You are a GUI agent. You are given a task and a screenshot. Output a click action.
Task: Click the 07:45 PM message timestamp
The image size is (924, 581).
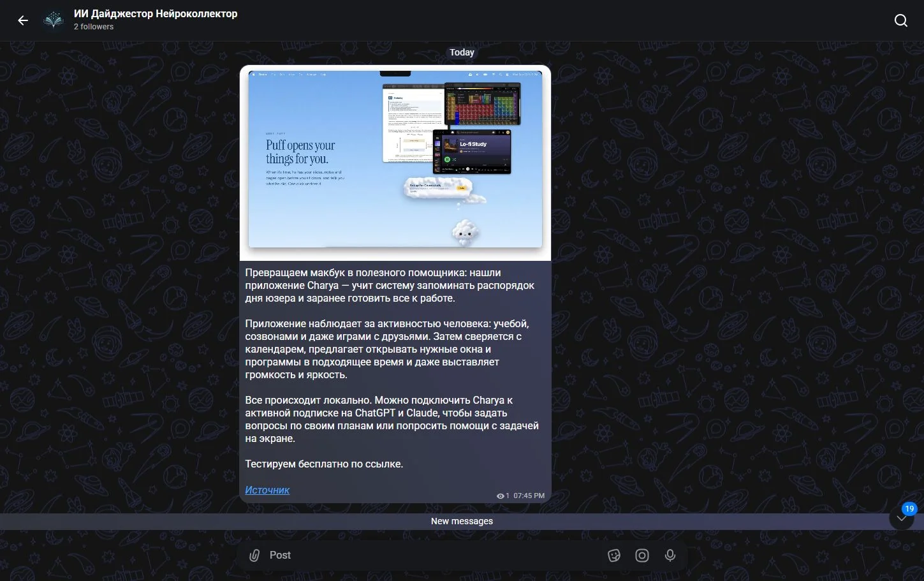(x=529, y=496)
